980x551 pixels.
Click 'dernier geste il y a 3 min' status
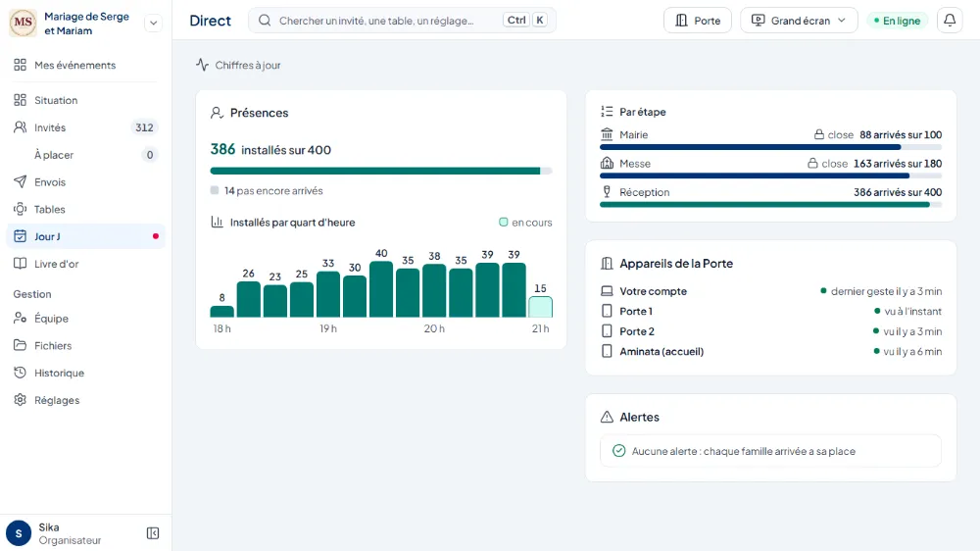click(886, 291)
